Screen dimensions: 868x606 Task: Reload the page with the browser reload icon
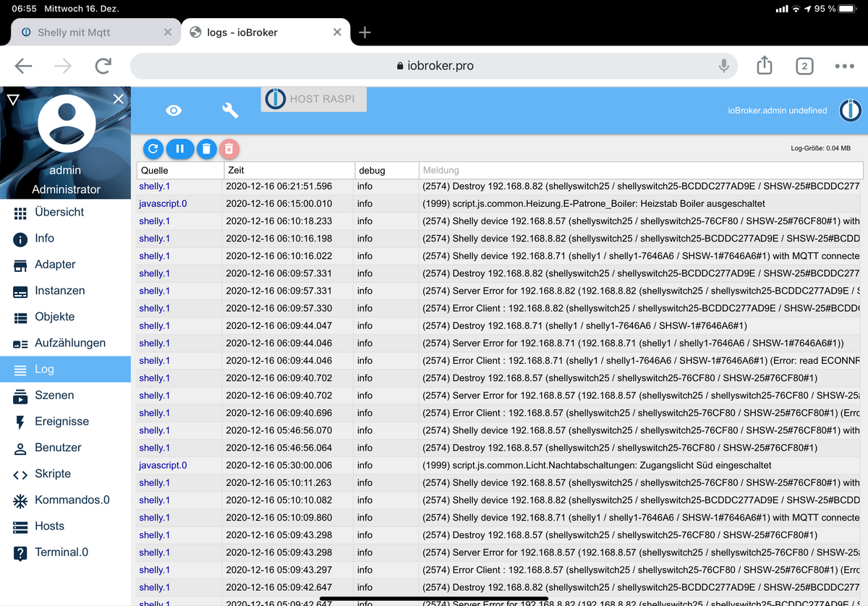coord(103,66)
